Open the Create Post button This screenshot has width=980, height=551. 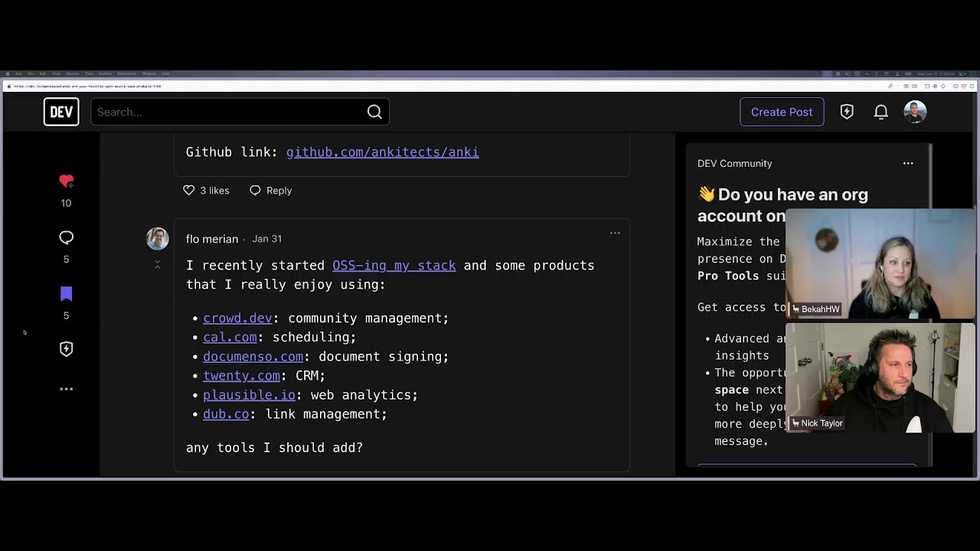[x=782, y=112]
